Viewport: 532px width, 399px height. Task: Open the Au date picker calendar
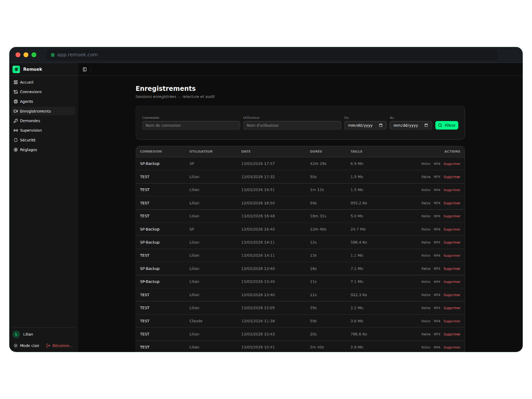coord(426,125)
